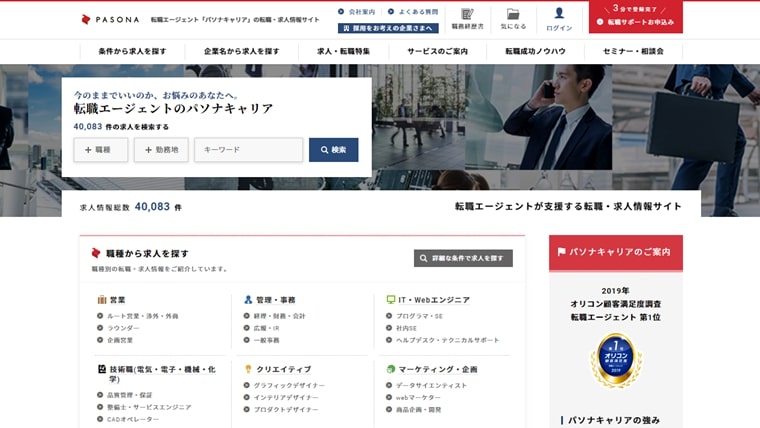Open サービスのご案内 menu
This screenshot has width=760, height=428.
click(x=437, y=51)
